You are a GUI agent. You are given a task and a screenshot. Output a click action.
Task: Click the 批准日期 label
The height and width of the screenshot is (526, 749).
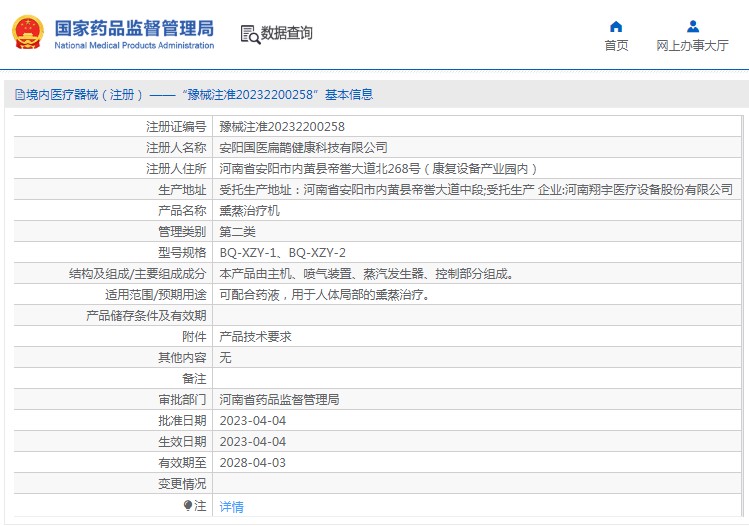point(182,421)
